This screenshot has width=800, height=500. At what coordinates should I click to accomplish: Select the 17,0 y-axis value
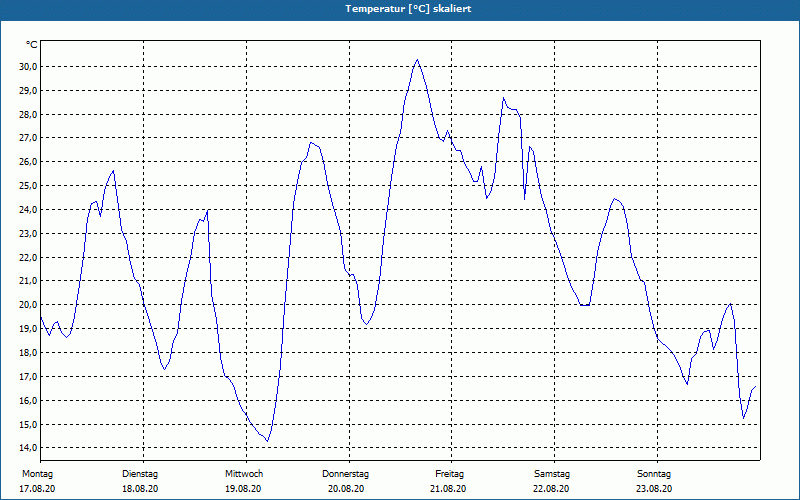coord(28,377)
